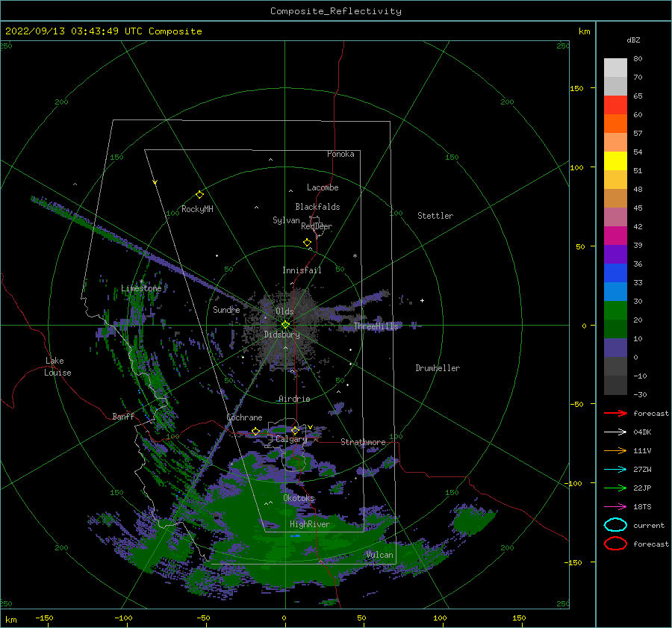Click the dBZ legend heading
The width and height of the screenshot is (672, 628).
pyautogui.click(x=633, y=40)
